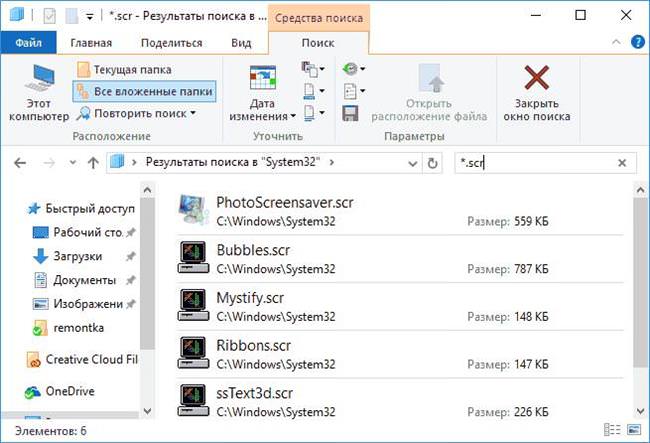Toggle All subfolders search option

(144, 91)
